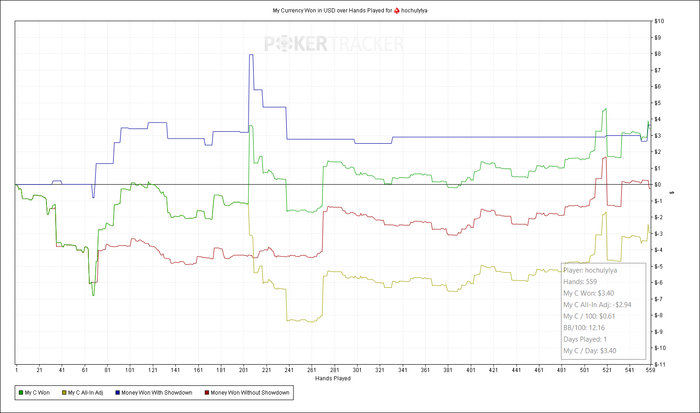Click the red Money Won Without Showdown swatch
Image resolution: width=700 pixels, height=413 pixels.
(x=207, y=393)
